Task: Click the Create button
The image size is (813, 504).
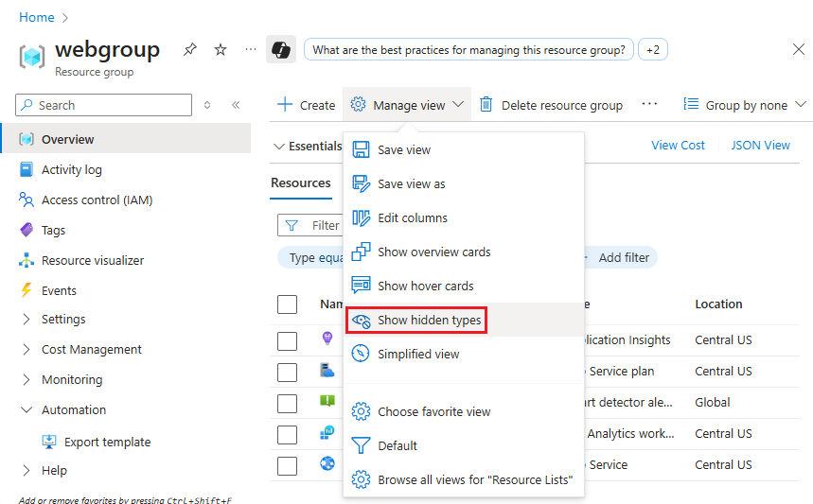Action: [306, 105]
